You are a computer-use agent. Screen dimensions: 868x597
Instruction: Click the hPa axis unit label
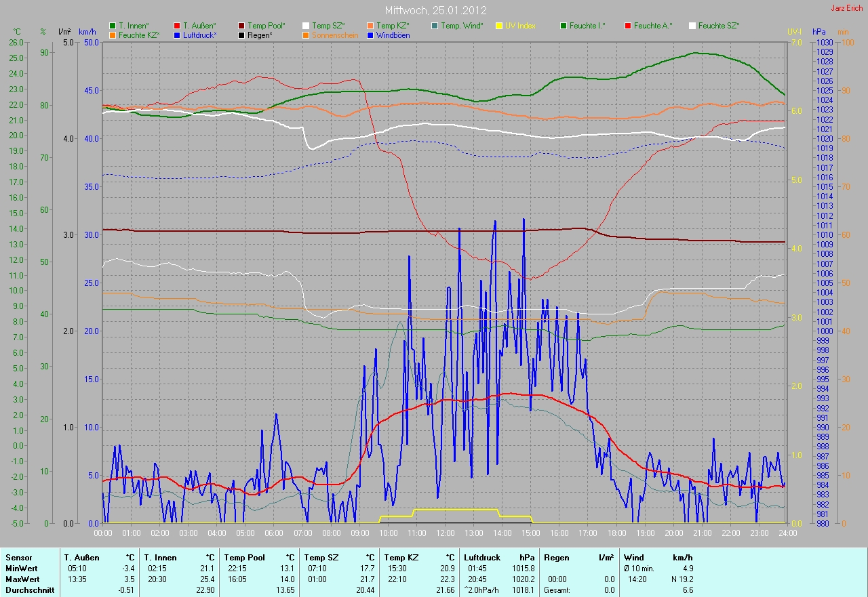pyautogui.click(x=821, y=32)
